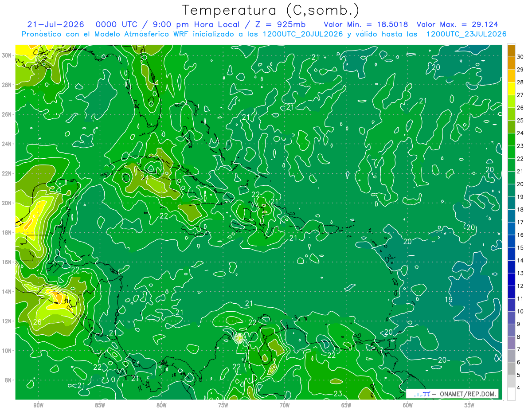Click color scale label "30"
Image resolution: width=532 pixels, height=411 pixels.
click(x=520, y=57)
